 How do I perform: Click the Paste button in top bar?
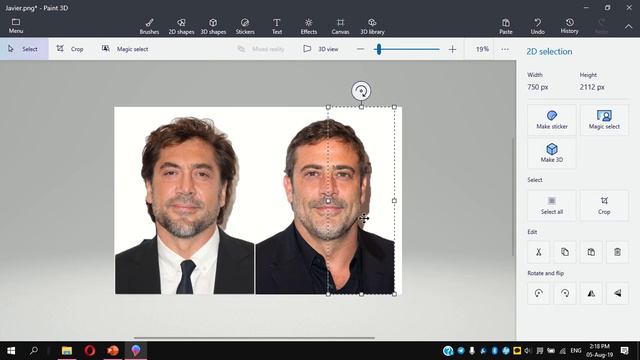click(506, 26)
